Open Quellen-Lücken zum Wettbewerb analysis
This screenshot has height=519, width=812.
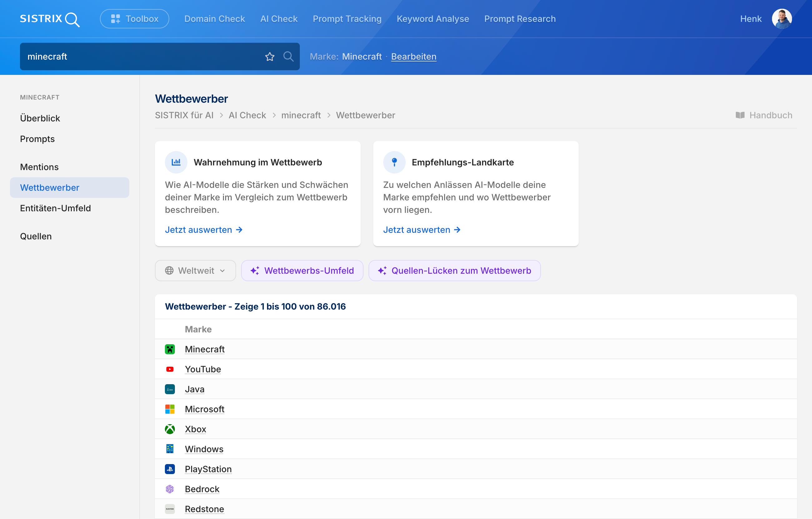pyautogui.click(x=454, y=271)
